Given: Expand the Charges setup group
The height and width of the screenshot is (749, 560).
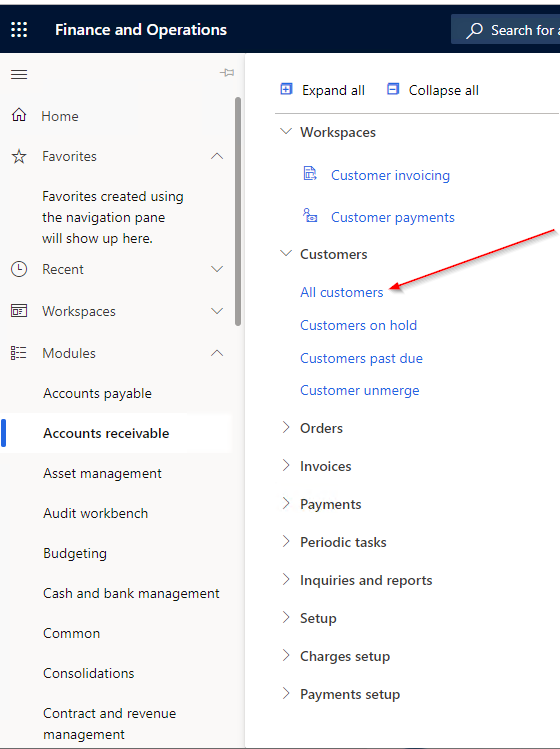Looking at the screenshot, I should [x=286, y=655].
